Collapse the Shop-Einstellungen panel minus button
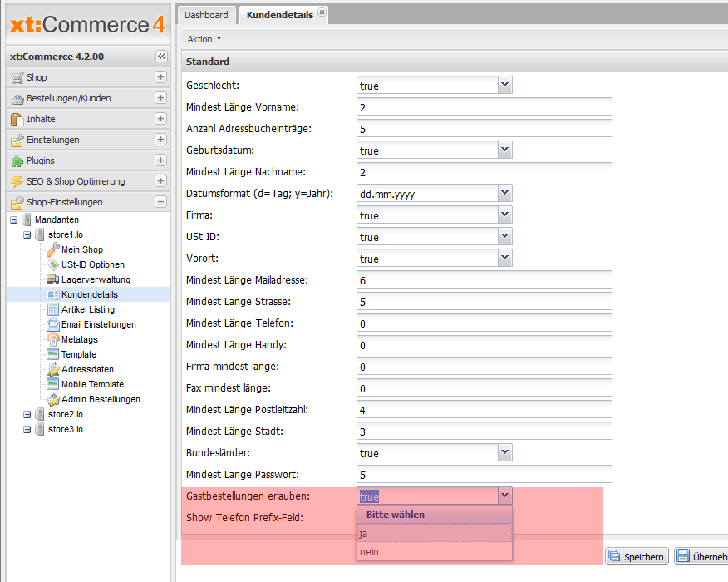Viewport: 728px width, 582px height. [160, 202]
